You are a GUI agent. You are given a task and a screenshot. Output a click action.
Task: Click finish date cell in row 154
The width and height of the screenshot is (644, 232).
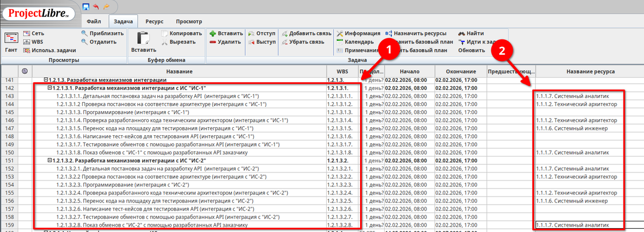(460, 185)
